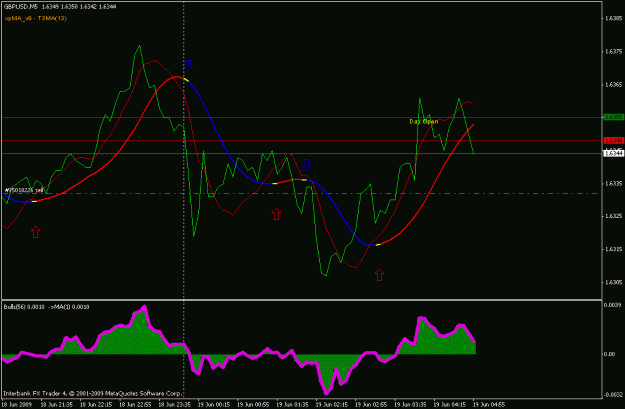
Task: Click the 1.6375 price scale label
Action: [613, 51]
